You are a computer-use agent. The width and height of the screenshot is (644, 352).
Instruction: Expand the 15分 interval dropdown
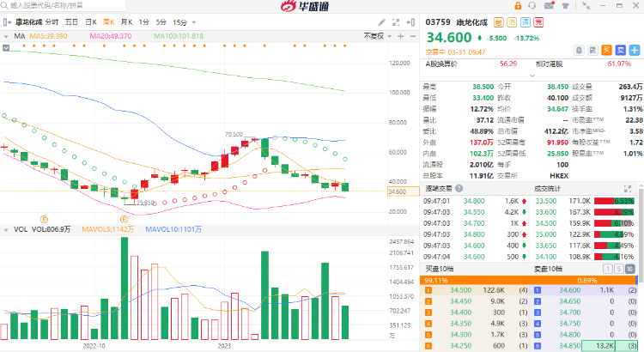pos(182,21)
